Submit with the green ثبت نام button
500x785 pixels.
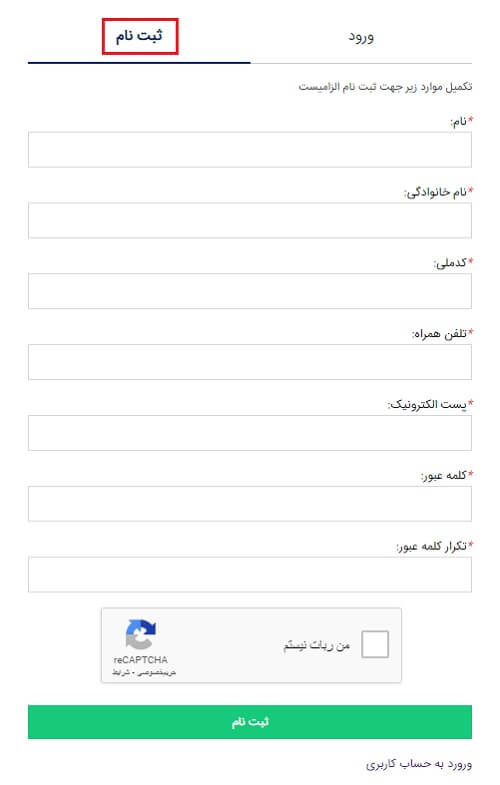click(250, 722)
